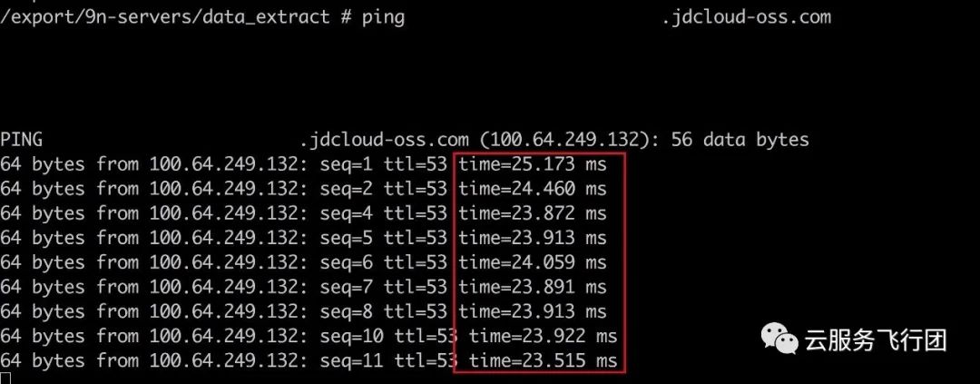980x384 pixels.
Task: Click the WeChat logo watermark
Action: coord(779,340)
